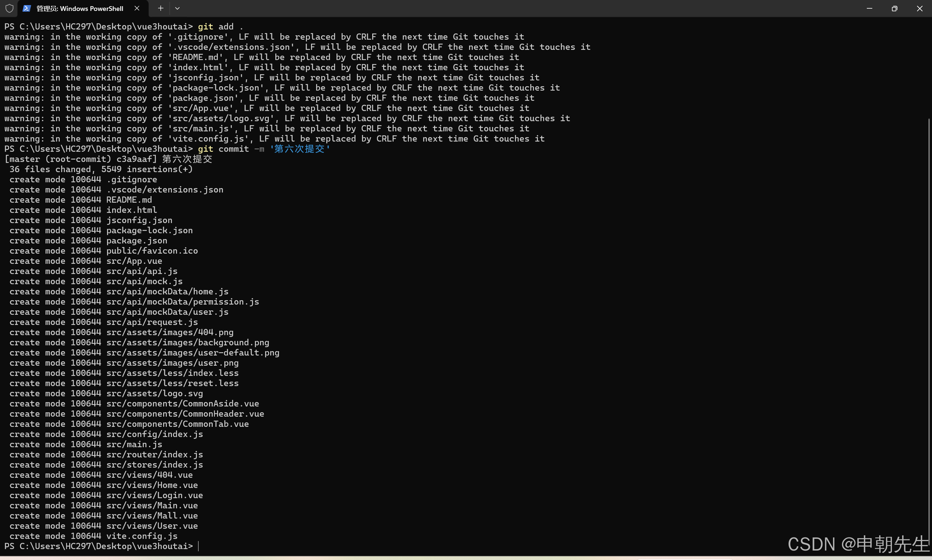The image size is (932, 560).
Task: Minimize the terminal window
Action: tap(869, 8)
